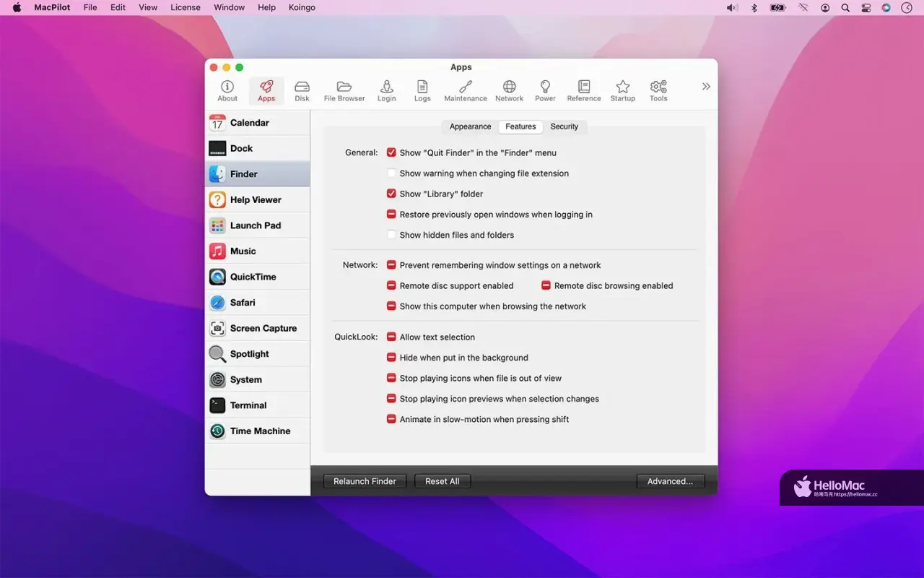The image size is (924, 578).
Task: Select System in the sidebar
Action: [258, 379]
